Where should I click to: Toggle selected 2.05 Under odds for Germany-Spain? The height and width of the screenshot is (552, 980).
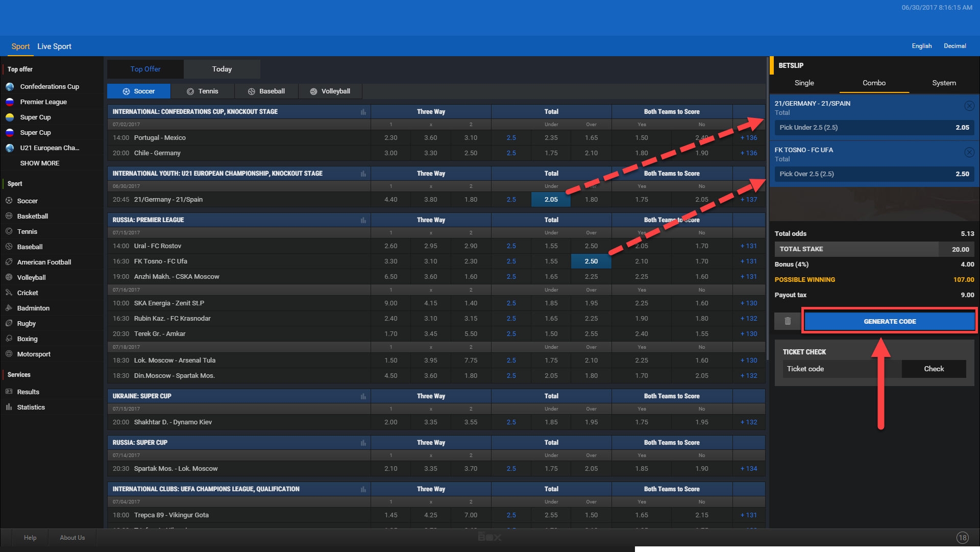coord(551,200)
